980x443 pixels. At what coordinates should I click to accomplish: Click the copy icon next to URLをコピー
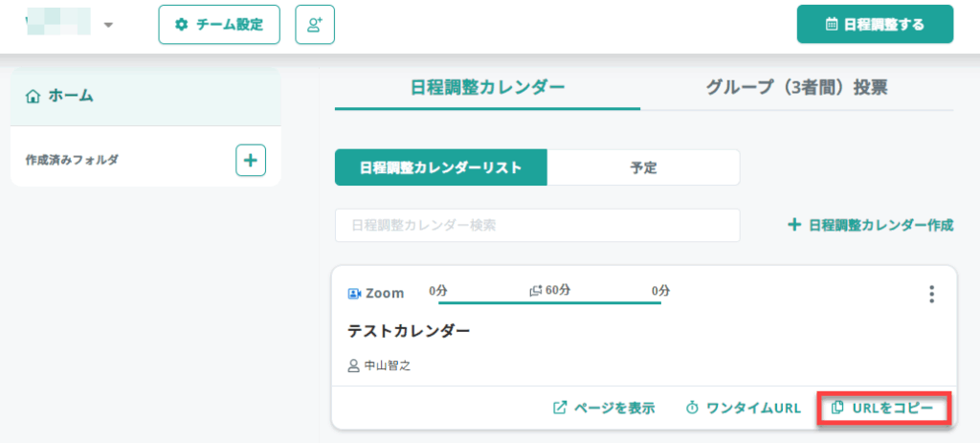837,408
